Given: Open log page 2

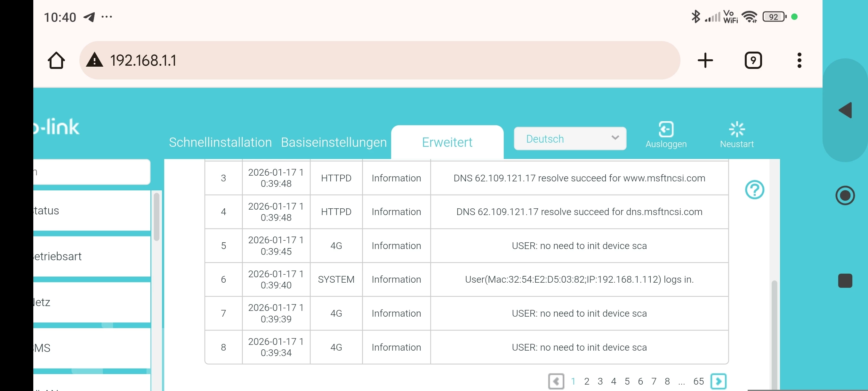Looking at the screenshot, I should point(586,381).
